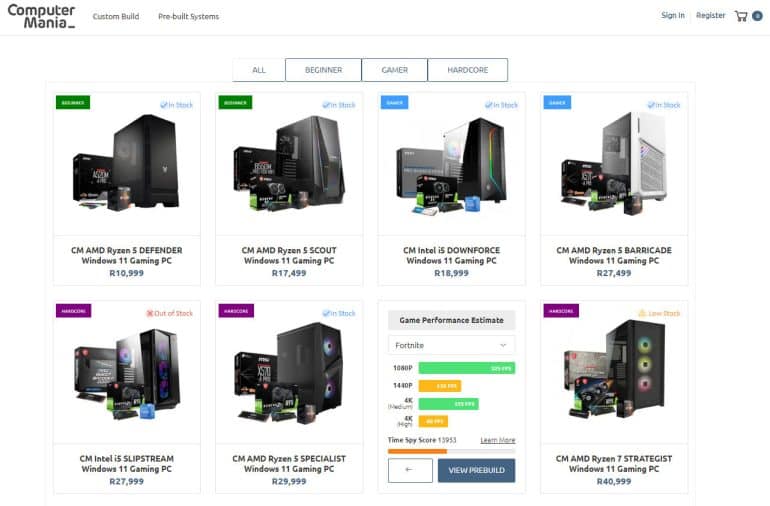Click the Computer Mania logo

[41, 16]
